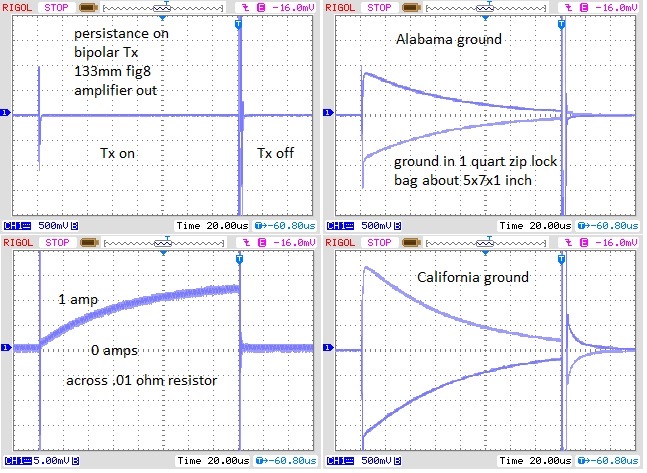
Task: Click the 'California ground' annotation
Action: tap(473, 277)
